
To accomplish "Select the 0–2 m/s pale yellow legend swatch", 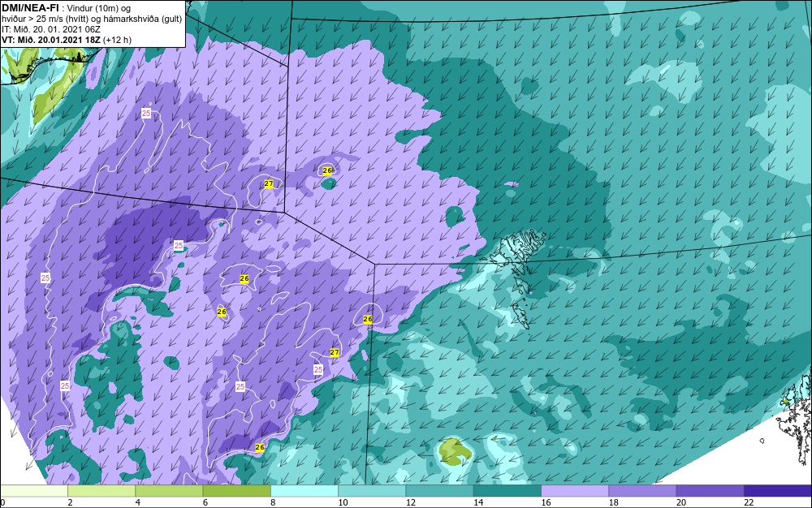I will pos(33,490).
